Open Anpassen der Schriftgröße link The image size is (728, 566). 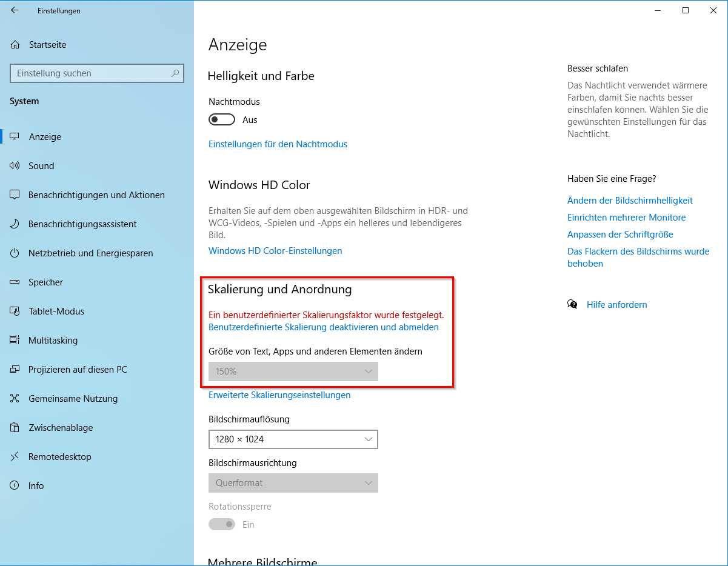[x=620, y=235]
